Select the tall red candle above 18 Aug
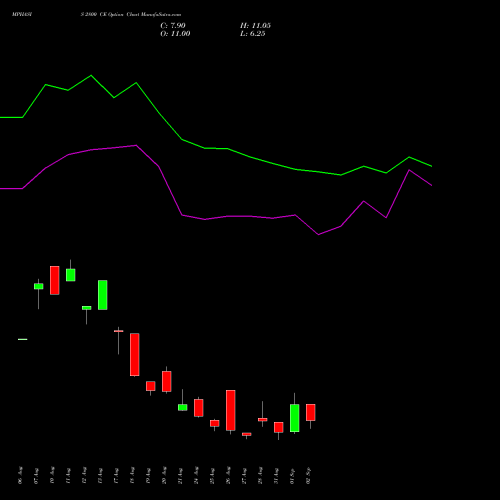500x500 pixels. click(135, 354)
